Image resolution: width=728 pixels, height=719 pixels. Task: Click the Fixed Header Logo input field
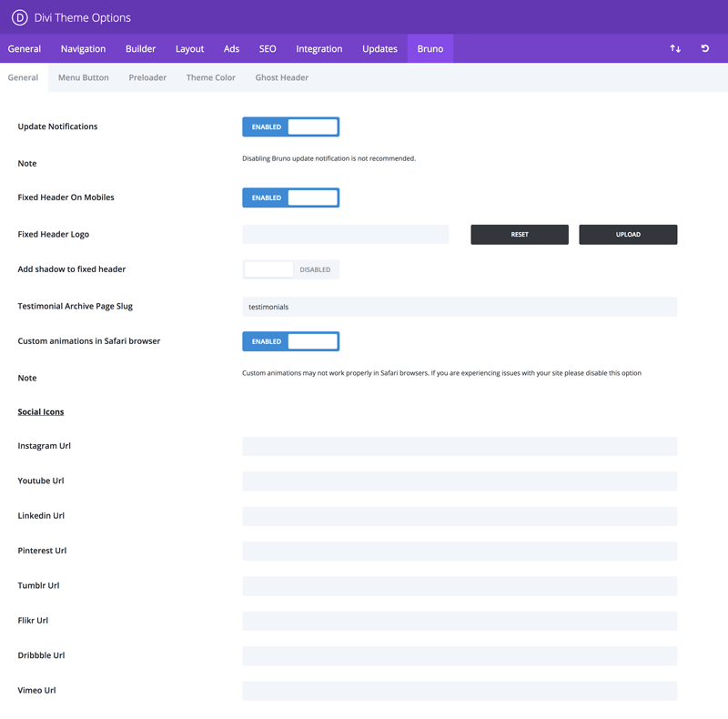point(346,235)
